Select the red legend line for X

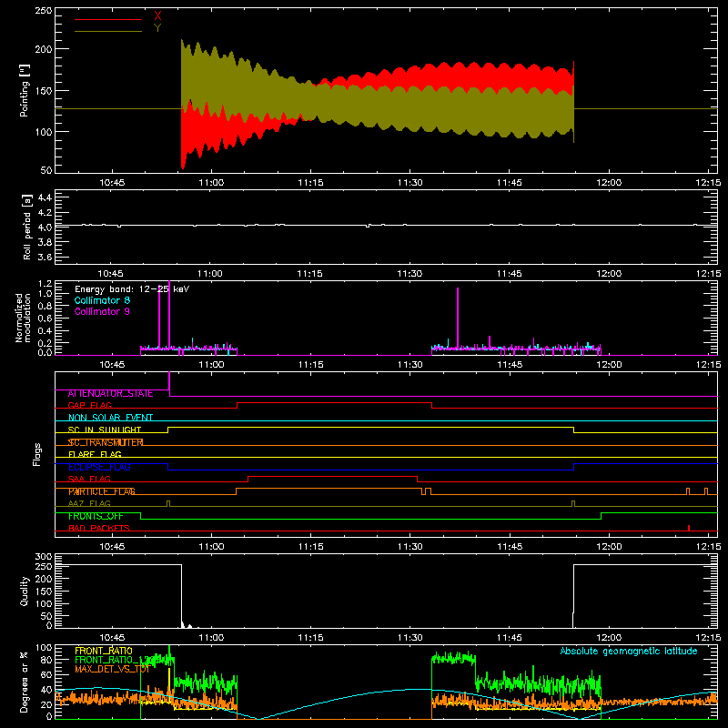tap(108, 19)
